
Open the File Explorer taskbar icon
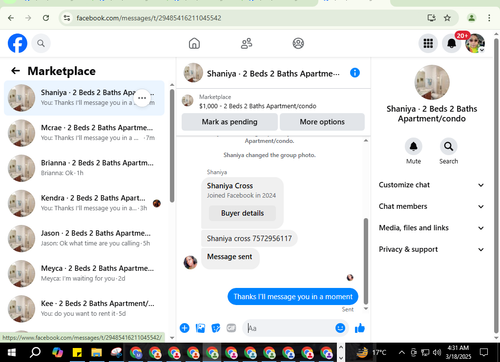click(x=97, y=352)
